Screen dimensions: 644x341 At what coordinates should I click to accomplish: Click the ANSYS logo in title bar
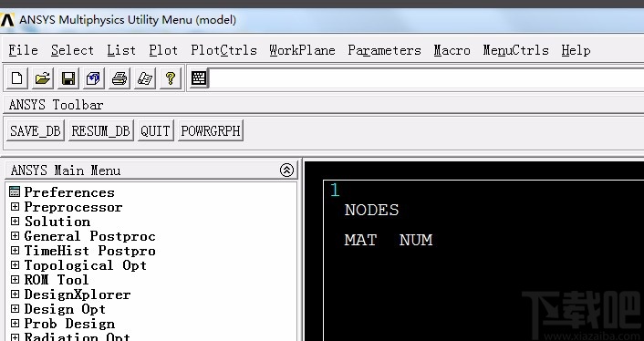(x=7, y=20)
